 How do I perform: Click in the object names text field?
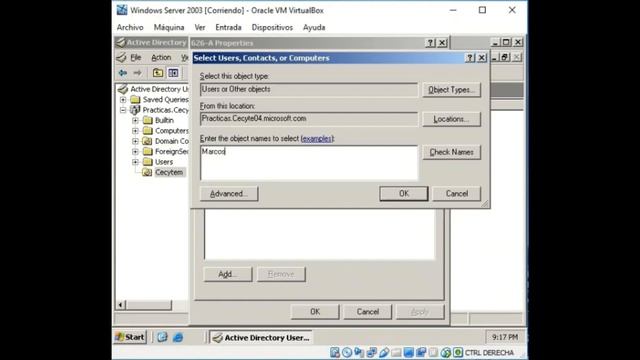click(309, 162)
